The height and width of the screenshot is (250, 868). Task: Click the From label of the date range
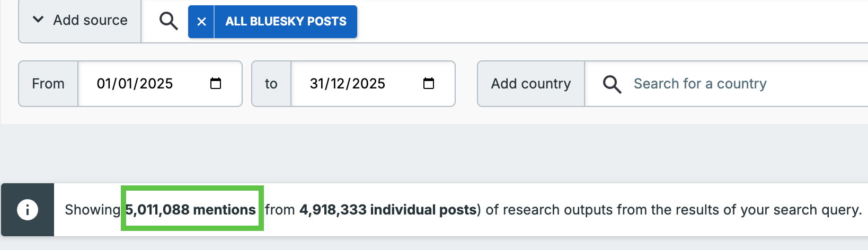(48, 84)
